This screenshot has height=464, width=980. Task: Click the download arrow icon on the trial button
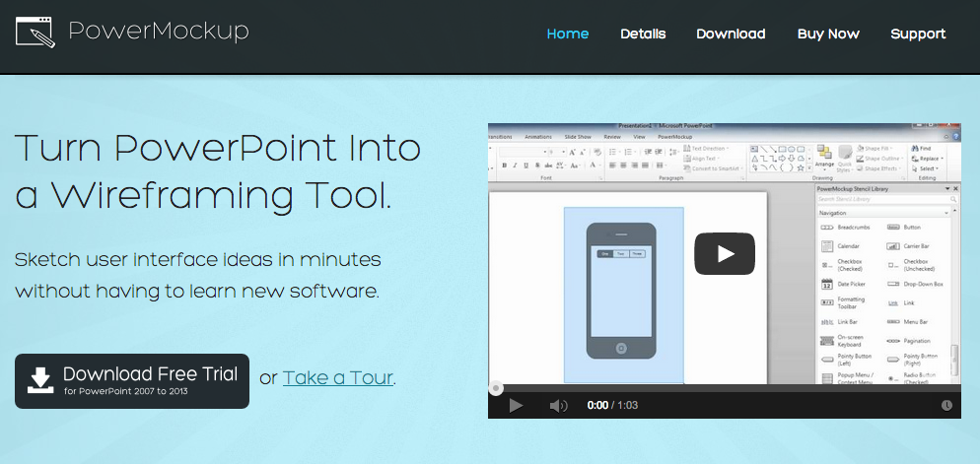(39, 380)
